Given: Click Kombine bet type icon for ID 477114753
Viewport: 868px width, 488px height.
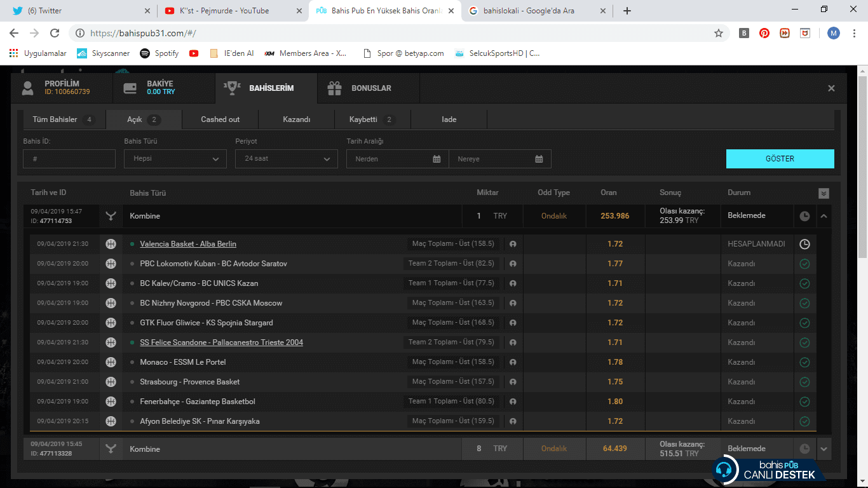Looking at the screenshot, I should tap(111, 216).
